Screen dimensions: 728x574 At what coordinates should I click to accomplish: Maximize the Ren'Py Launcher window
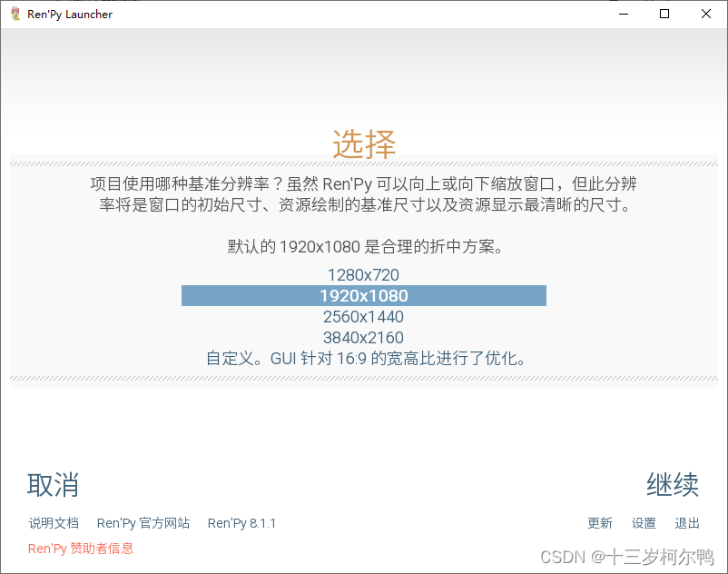pyautogui.click(x=664, y=14)
